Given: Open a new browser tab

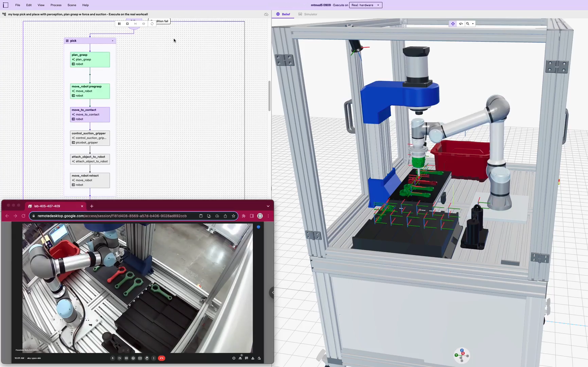Looking at the screenshot, I should click(x=92, y=206).
